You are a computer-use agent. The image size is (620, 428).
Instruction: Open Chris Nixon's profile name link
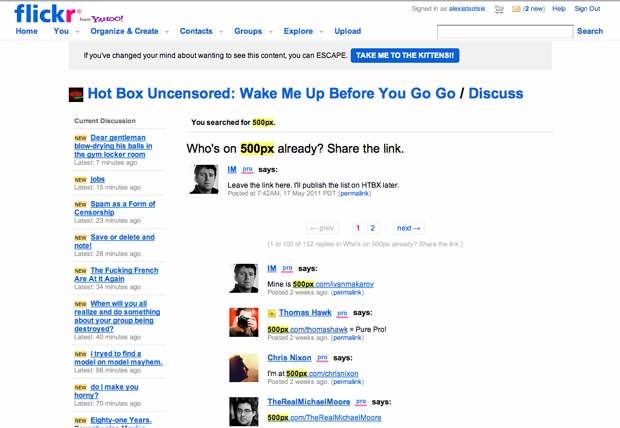[x=289, y=358]
